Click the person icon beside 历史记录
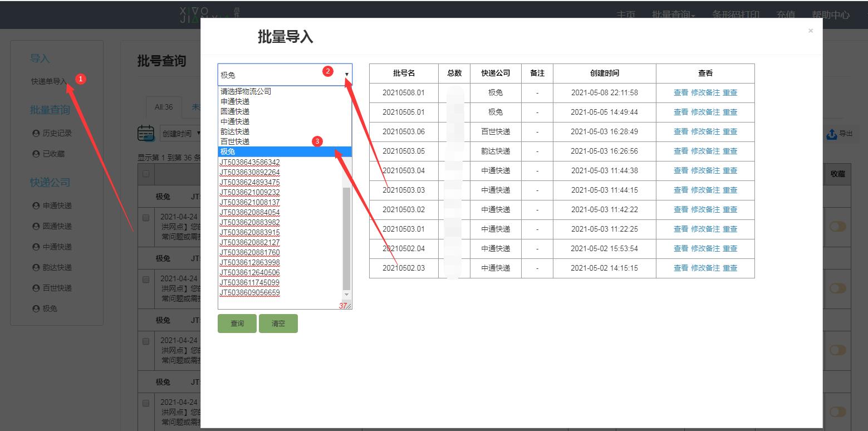The width and height of the screenshot is (868, 431). 35,133
